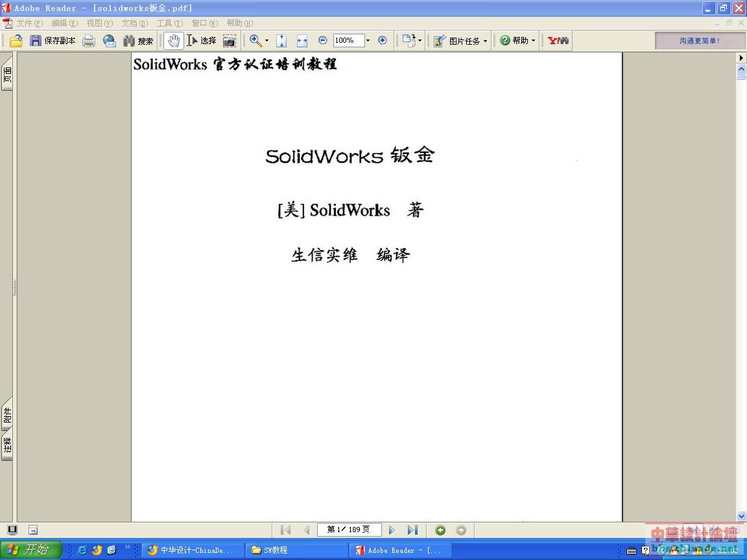Screen dimensions: 747x560
Task: Switch to SW教程 folder taskbar window
Action: pos(296,550)
